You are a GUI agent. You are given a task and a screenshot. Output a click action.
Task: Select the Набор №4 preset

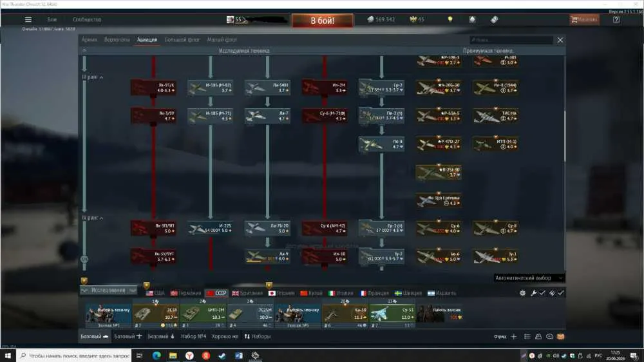click(193, 336)
